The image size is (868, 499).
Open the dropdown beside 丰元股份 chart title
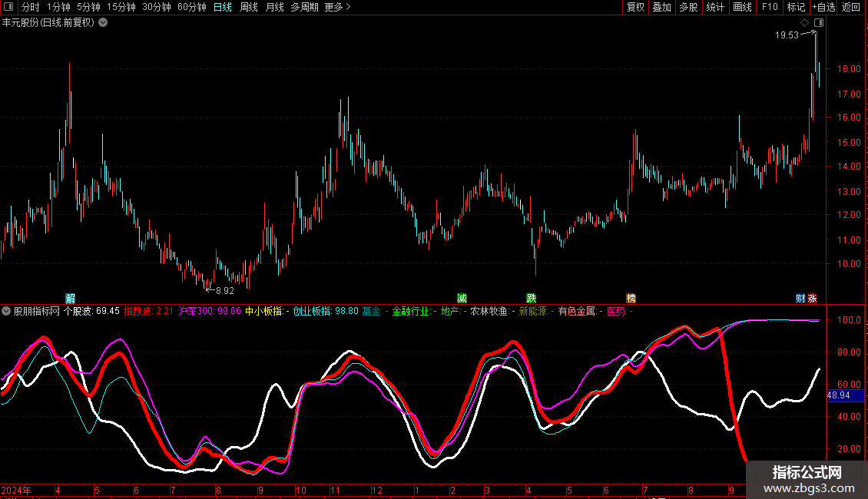[103, 23]
